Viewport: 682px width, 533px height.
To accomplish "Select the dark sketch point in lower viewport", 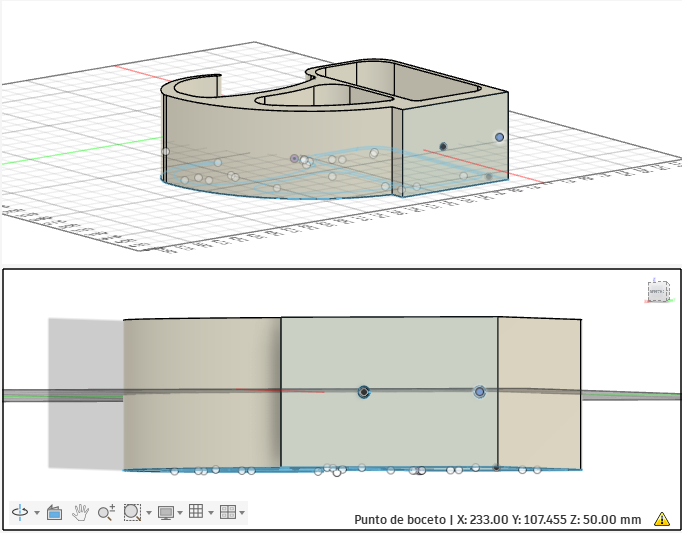I will coord(364,392).
